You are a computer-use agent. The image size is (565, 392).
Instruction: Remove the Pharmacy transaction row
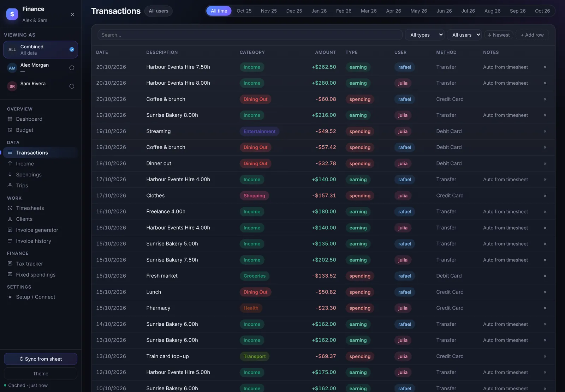tap(545, 308)
